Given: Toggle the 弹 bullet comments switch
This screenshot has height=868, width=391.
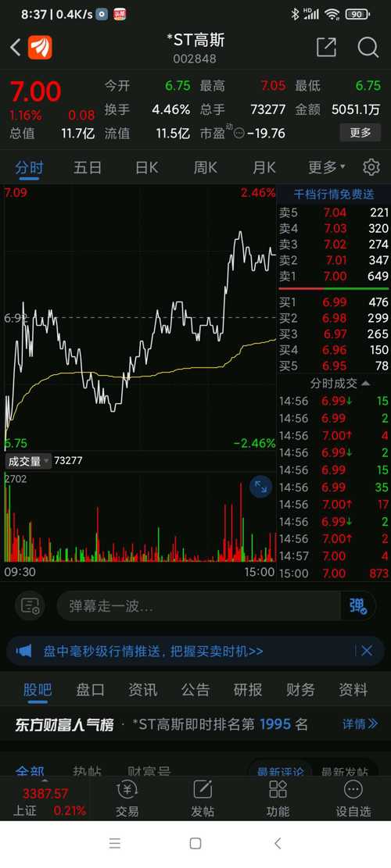Looking at the screenshot, I should tap(358, 605).
